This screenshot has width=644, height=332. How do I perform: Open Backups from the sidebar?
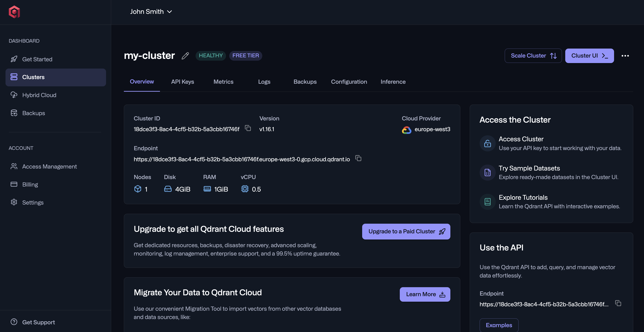[x=33, y=113]
